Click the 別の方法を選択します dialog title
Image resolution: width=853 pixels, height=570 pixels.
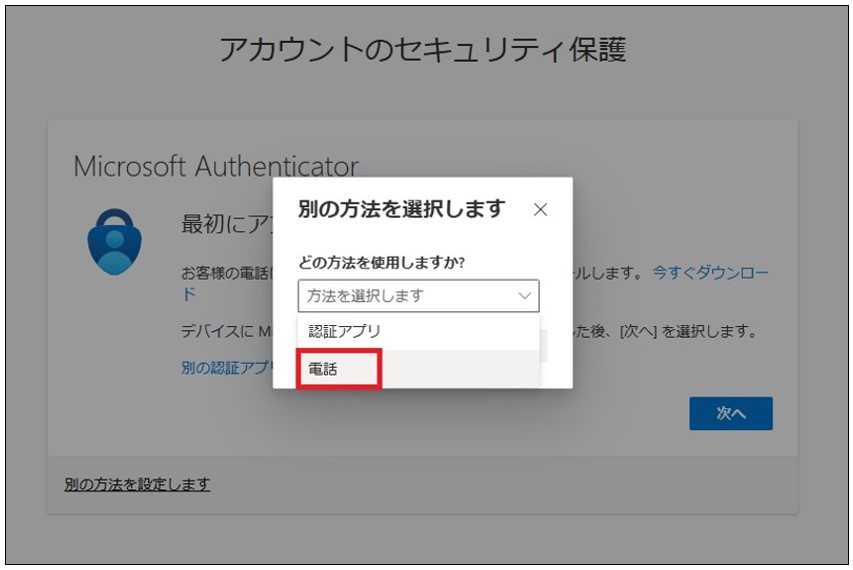[402, 209]
